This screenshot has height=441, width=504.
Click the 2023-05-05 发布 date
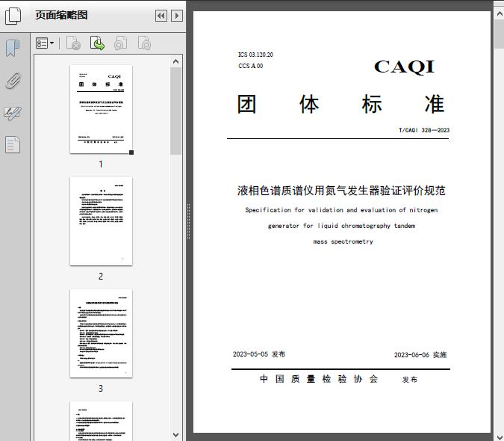(x=259, y=354)
